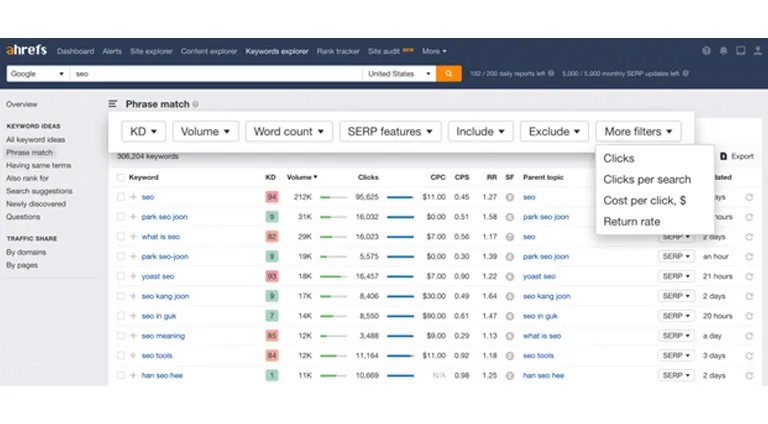This screenshot has width=768, height=424.
Task: Click the Export file icon
Action: point(723,156)
